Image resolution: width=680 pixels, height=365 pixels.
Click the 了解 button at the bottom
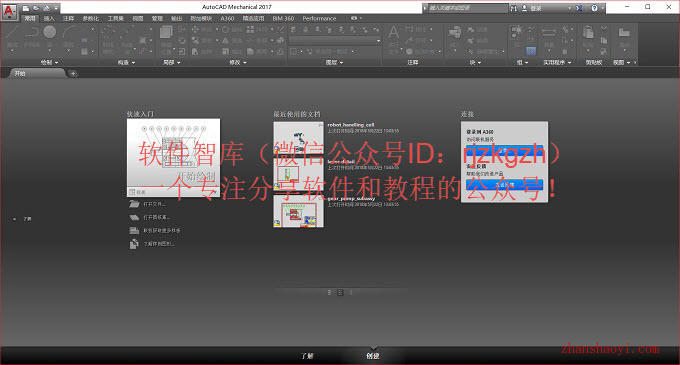click(307, 356)
